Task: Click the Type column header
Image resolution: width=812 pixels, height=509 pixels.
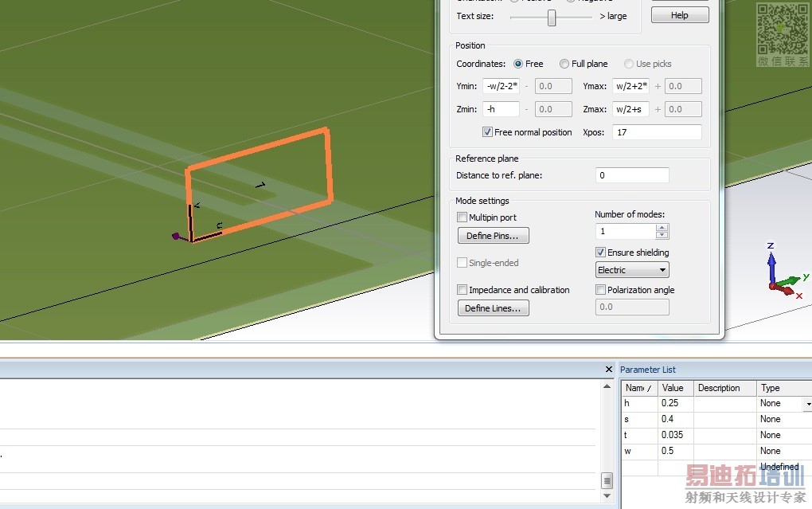Action: (x=783, y=388)
